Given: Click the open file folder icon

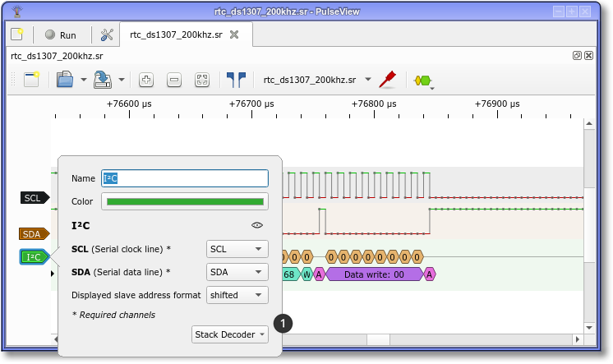Looking at the screenshot, I should 65,80.
